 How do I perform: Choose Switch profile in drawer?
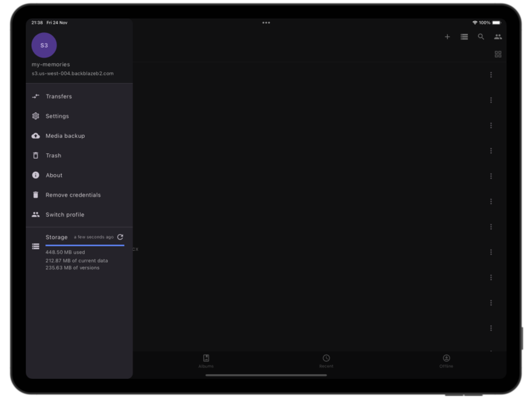[x=79, y=215]
